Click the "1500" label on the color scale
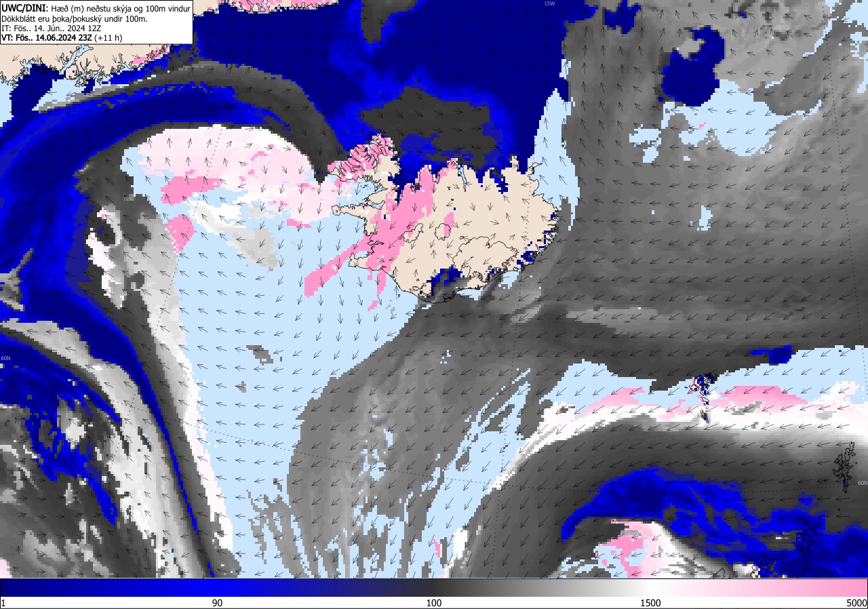Image resolution: width=868 pixels, height=609 pixels. click(x=650, y=603)
